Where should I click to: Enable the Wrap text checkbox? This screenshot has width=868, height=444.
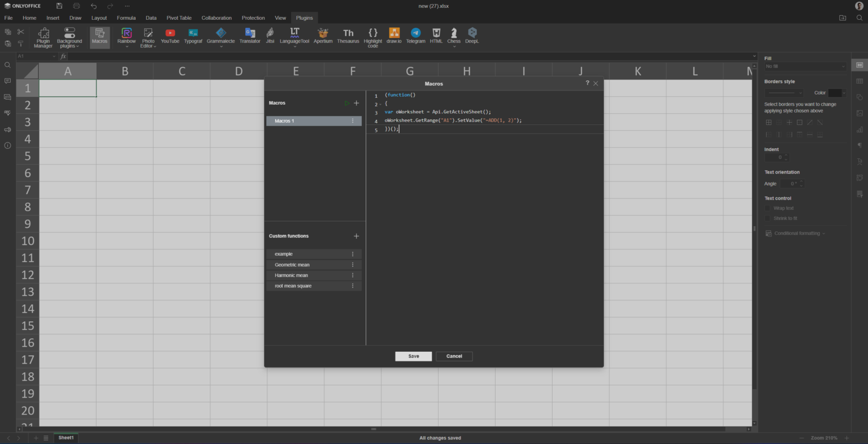(768, 208)
